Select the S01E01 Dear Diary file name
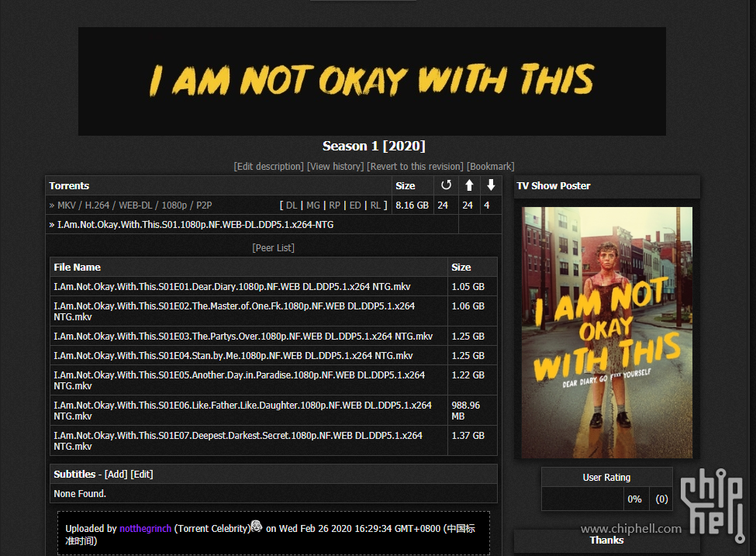This screenshot has height=556, width=756. point(233,286)
